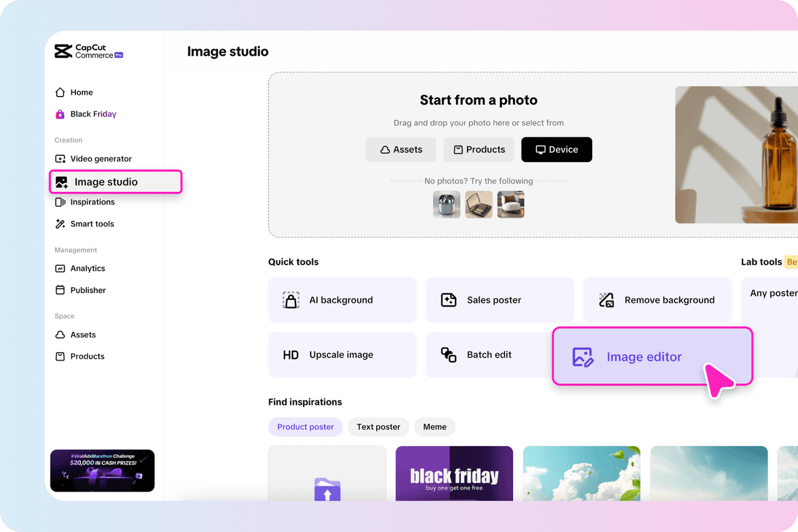Select the Sales poster quick tool

click(x=493, y=300)
